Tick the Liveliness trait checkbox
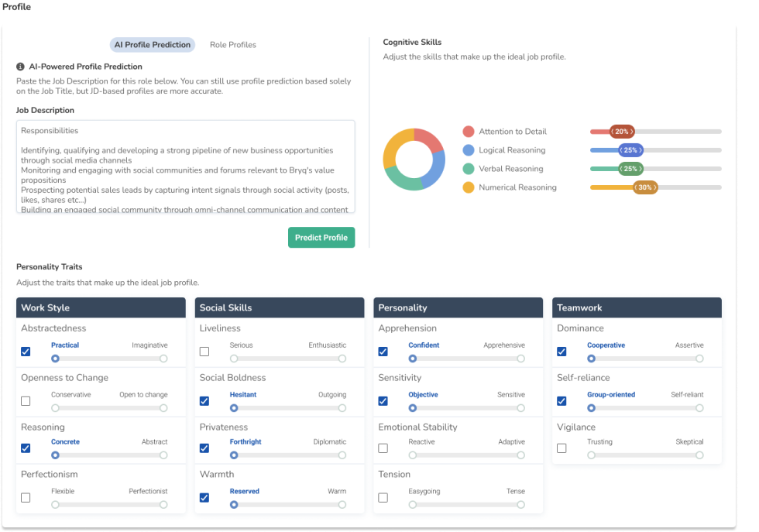Image resolution: width=759 pixels, height=532 pixels. [204, 352]
